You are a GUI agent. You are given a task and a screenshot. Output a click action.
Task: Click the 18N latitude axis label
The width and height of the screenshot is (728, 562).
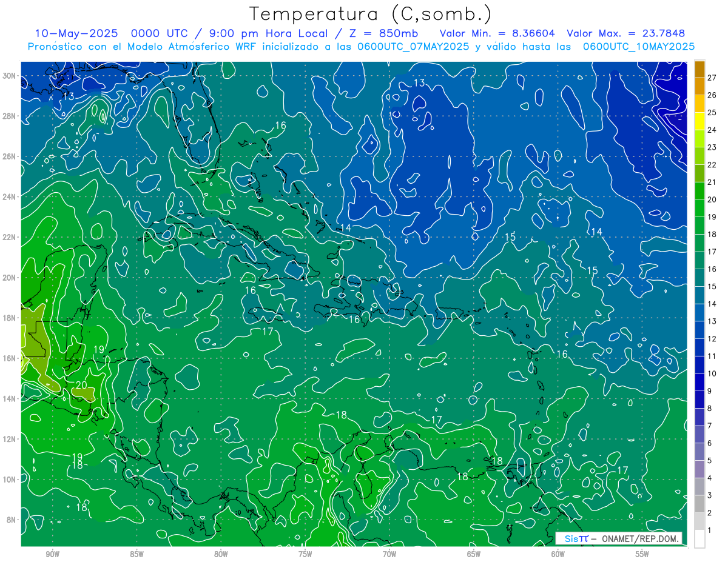(x=10, y=318)
